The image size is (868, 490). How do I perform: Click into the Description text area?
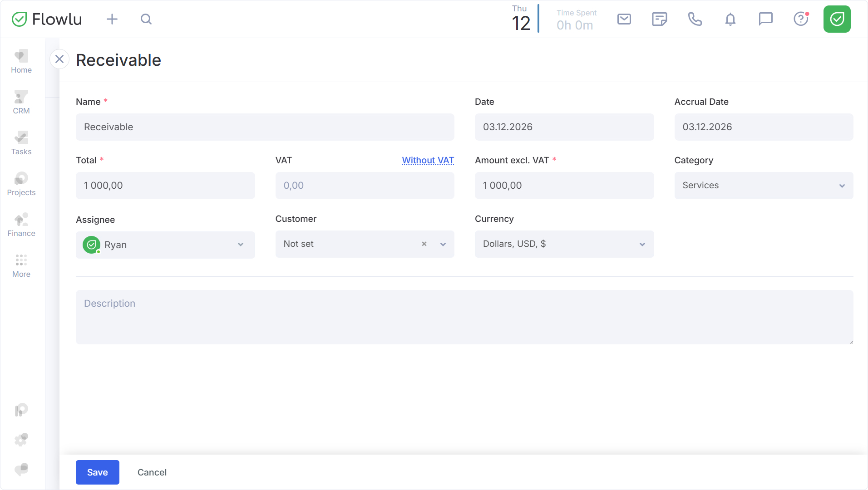pos(464,317)
